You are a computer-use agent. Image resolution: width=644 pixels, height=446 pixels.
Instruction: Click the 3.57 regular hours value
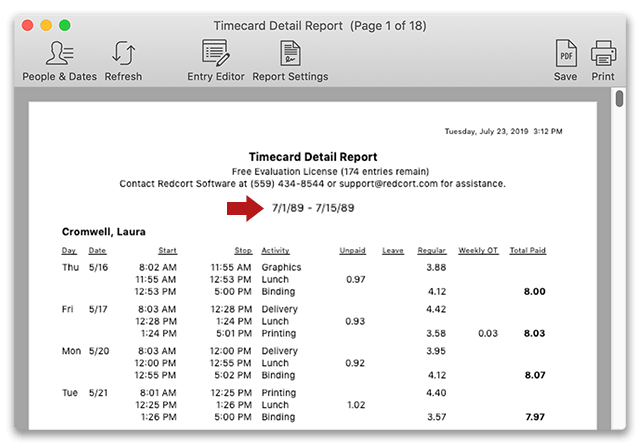tap(437, 417)
